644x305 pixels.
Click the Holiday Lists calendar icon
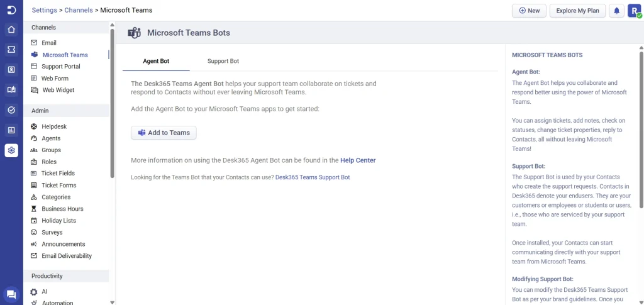(x=34, y=221)
